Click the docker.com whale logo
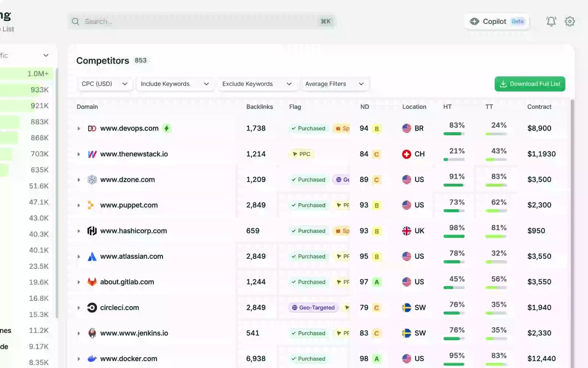 point(92,359)
